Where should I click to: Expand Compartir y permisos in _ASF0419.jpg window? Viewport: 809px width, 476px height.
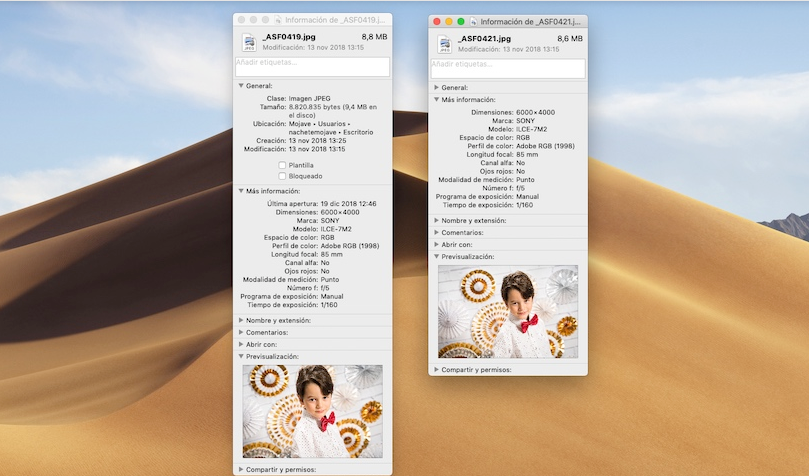click(241, 469)
